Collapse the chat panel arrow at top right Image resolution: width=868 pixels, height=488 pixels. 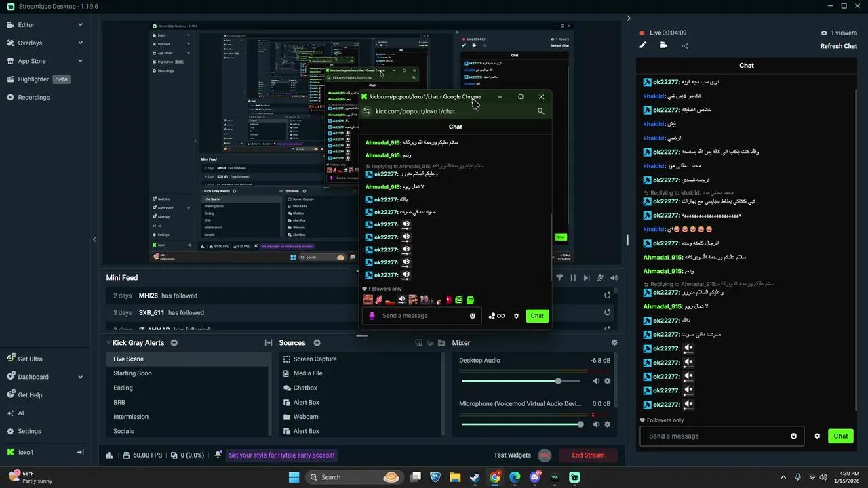pos(628,18)
